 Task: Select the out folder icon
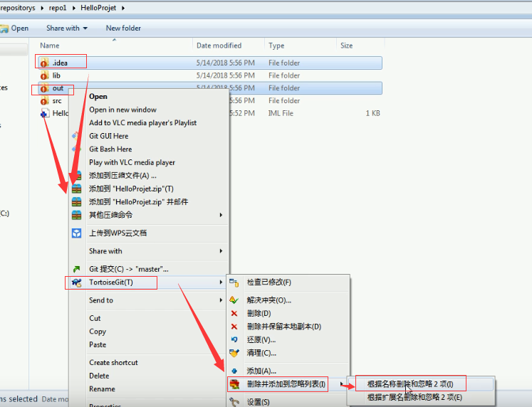click(44, 88)
